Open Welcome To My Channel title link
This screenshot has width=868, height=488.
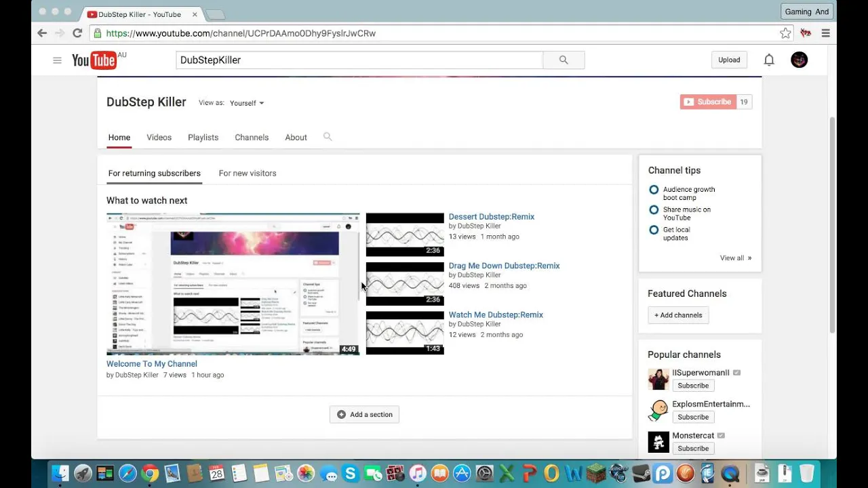pyautogui.click(x=152, y=364)
